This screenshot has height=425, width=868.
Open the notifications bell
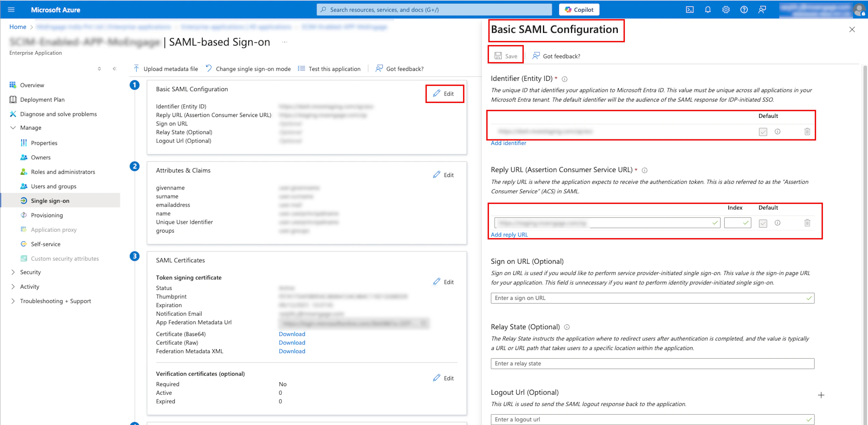pyautogui.click(x=708, y=10)
